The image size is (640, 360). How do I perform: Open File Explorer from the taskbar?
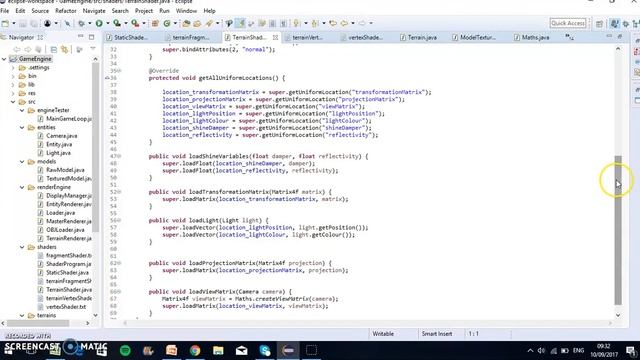click(218, 350)
